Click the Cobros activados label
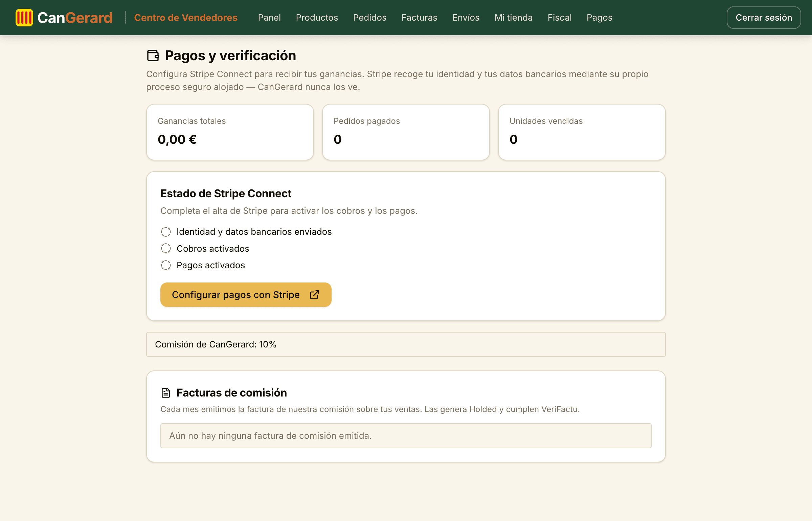 pos(213,249)
